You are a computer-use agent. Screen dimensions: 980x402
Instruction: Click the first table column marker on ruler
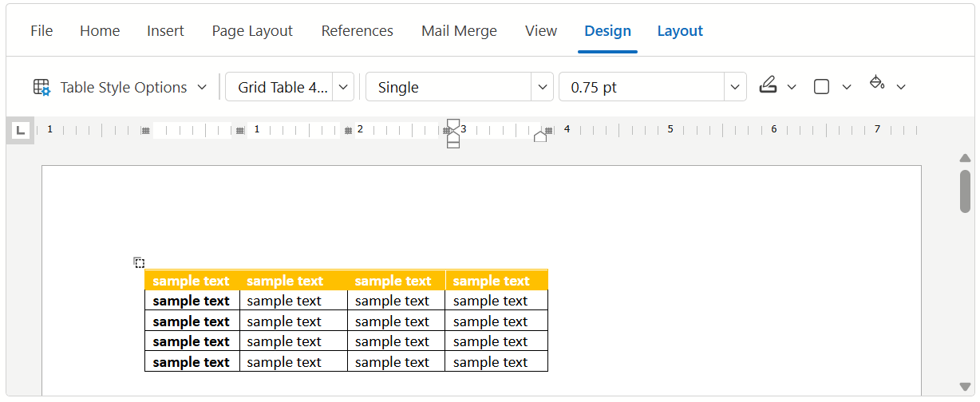(x=145, y=130)
